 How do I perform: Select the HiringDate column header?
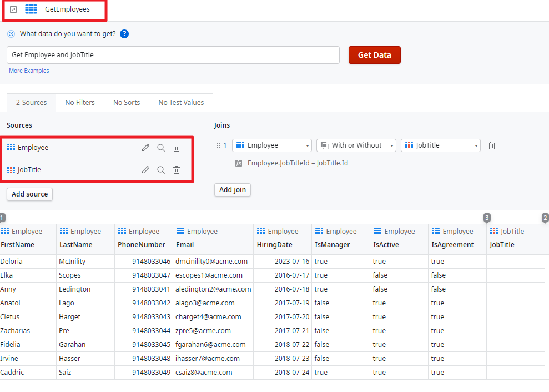pyautogui.click(x=283, y=238)
